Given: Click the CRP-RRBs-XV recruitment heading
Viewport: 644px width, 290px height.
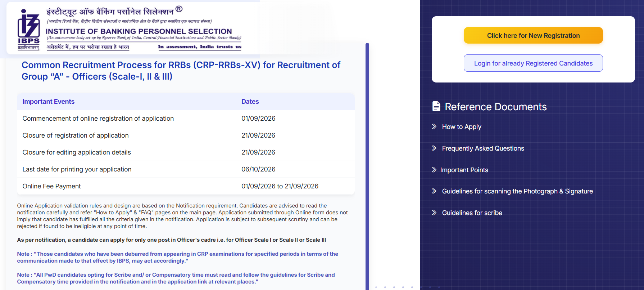Looking at the screenshot, I should click(181, 71).
